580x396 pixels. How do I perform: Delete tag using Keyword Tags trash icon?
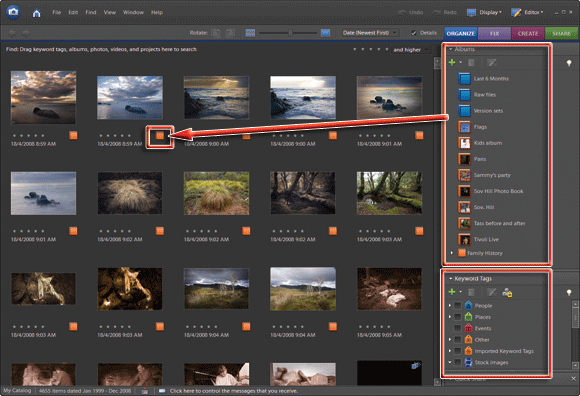(x=471, y=292)
